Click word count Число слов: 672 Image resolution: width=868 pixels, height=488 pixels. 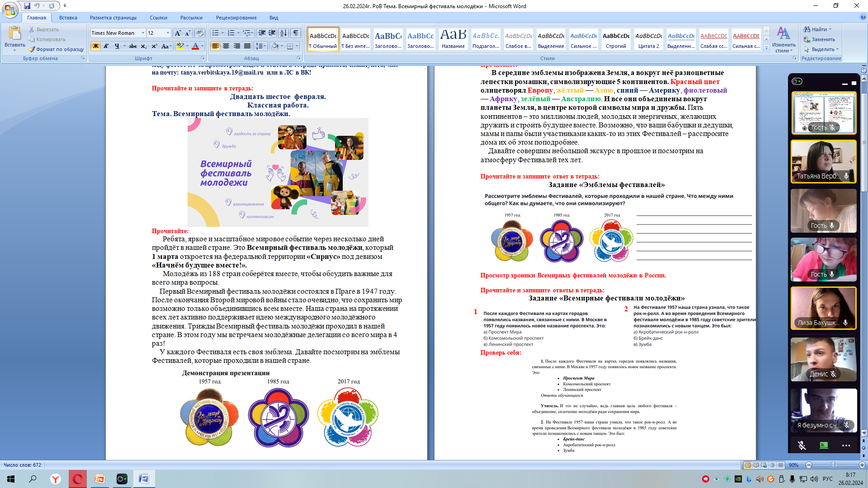pyautogui.click(x=23, y=465)
